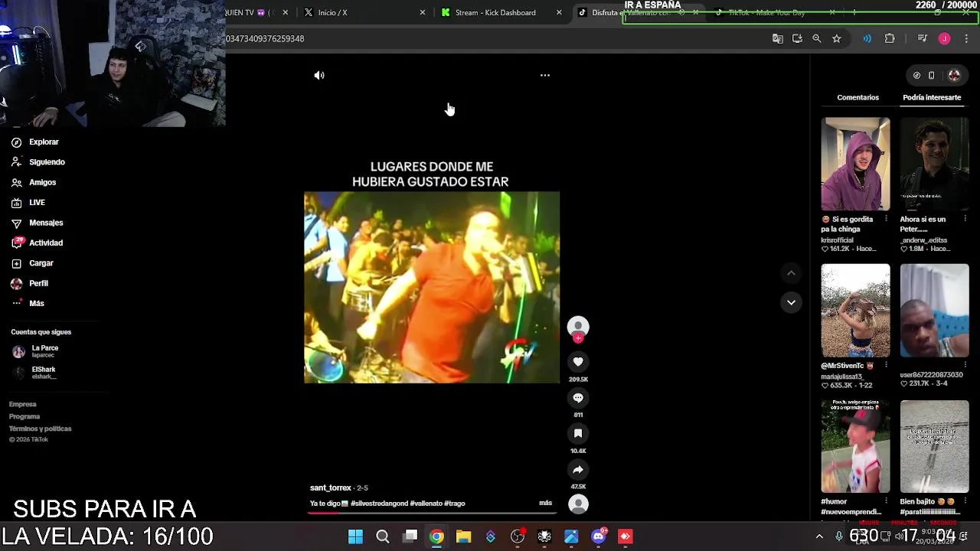Screen dimensions: 980x551
Task: Open the Términos y políticas link
Action: point(41,429)
